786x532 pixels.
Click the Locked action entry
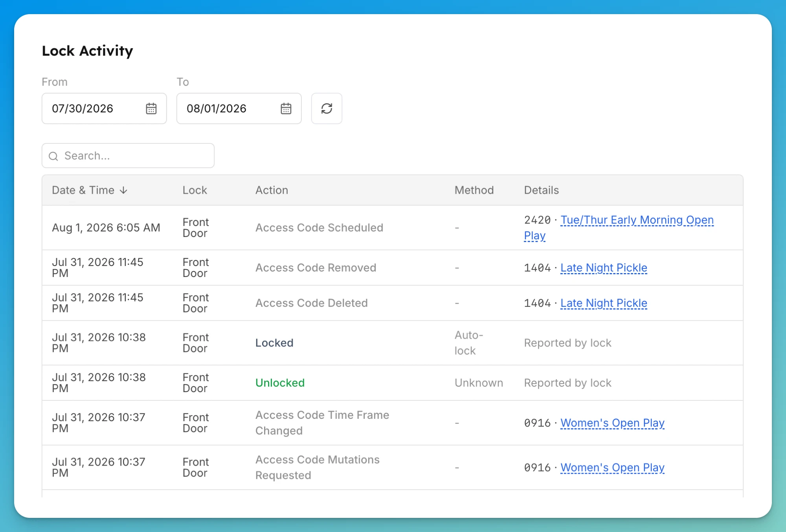point(274,343)
